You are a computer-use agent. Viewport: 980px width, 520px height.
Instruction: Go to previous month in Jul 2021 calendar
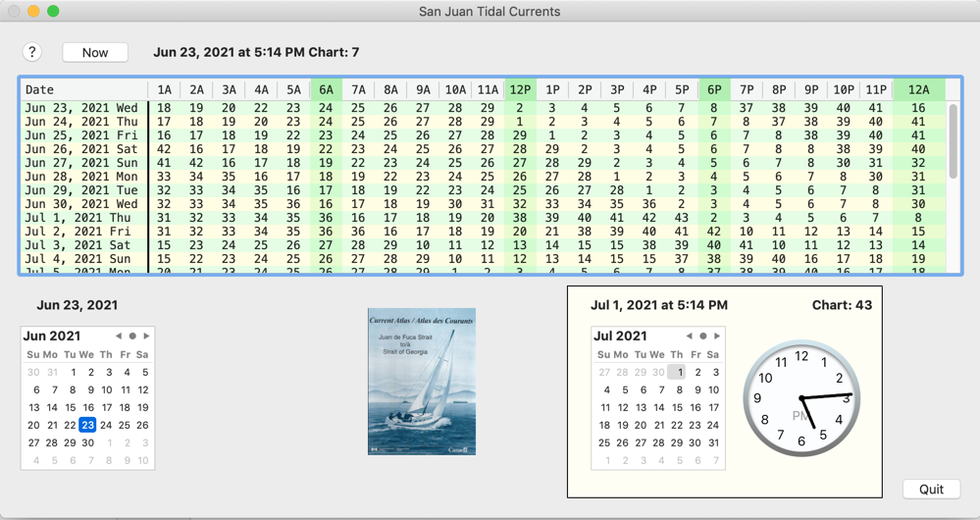point(690,337)
